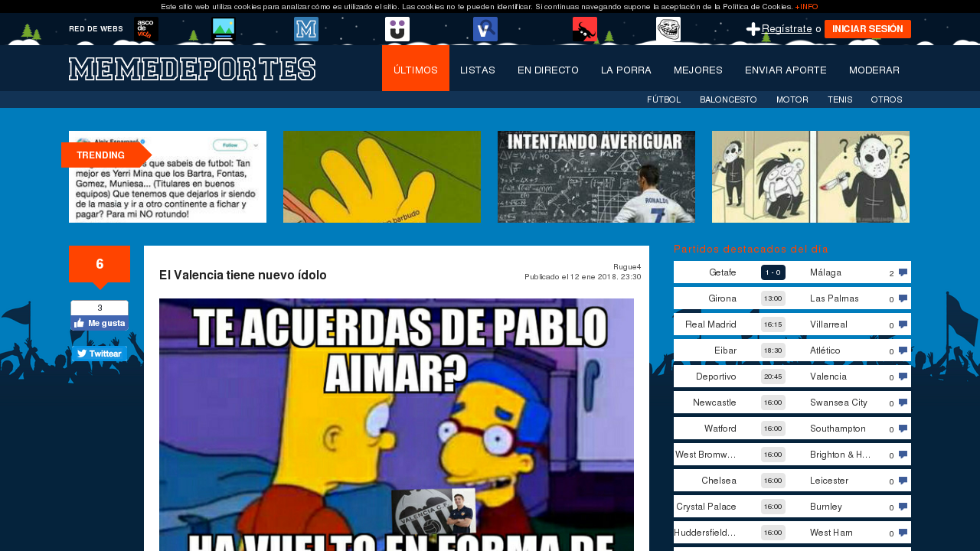Open comments for Girona vs Las Palmas

(x=903, y=298)
